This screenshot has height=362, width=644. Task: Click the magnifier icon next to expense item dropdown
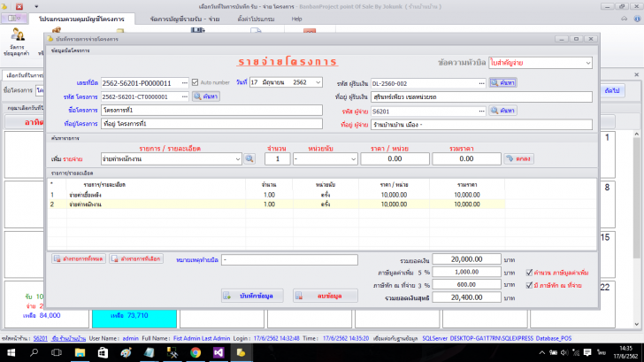coord(249,159)
